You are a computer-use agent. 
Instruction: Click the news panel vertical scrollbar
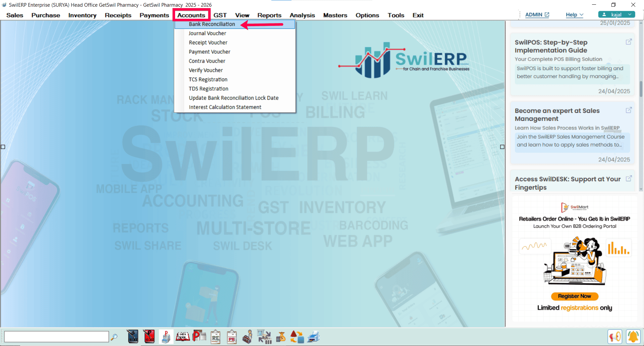(641, 89)
